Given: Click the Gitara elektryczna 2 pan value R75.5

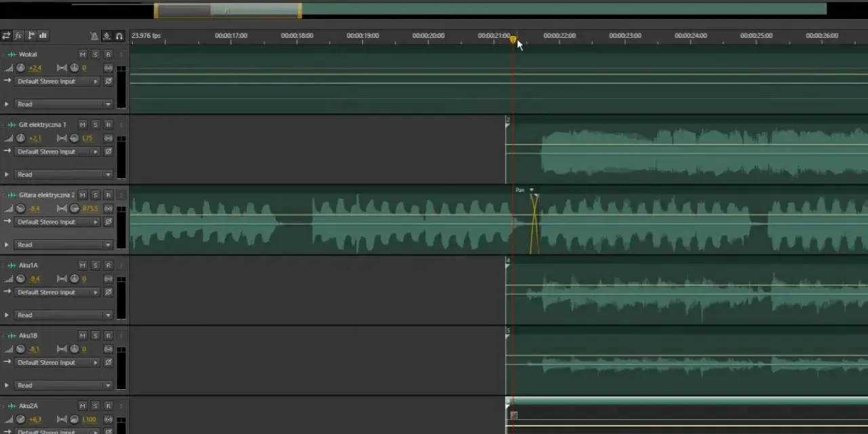Looking at the screenshot, I should (90, 209).
